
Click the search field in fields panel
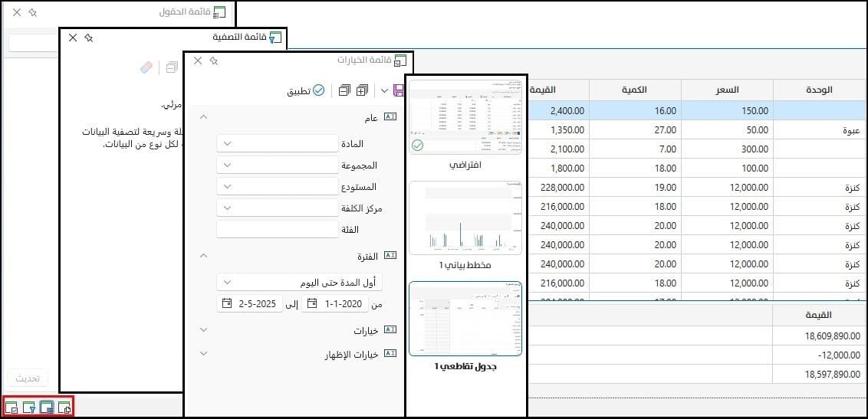33,43
